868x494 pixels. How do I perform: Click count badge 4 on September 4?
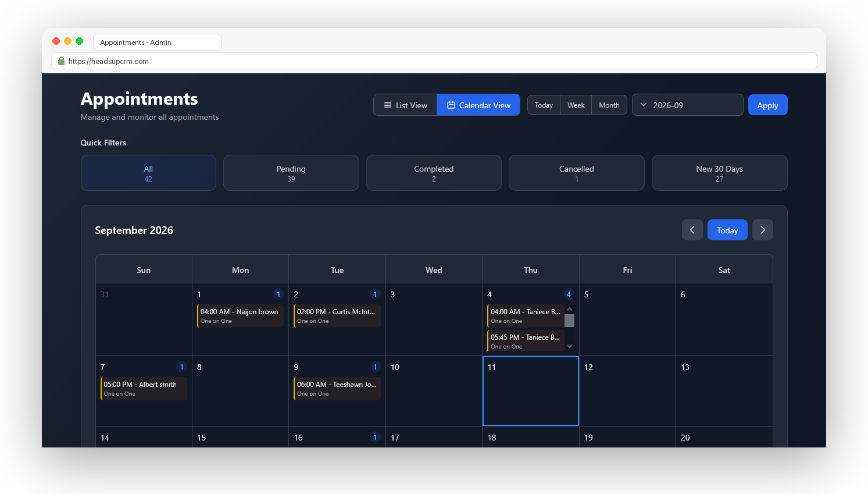tap(569, 294)
